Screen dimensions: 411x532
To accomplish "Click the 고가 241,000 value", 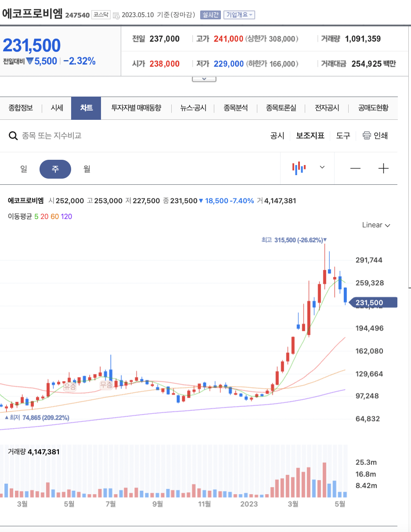I will coord(228,39).
